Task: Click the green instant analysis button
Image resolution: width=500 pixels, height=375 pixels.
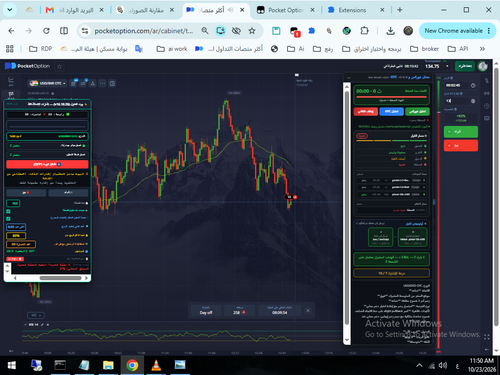Action: 417,111
